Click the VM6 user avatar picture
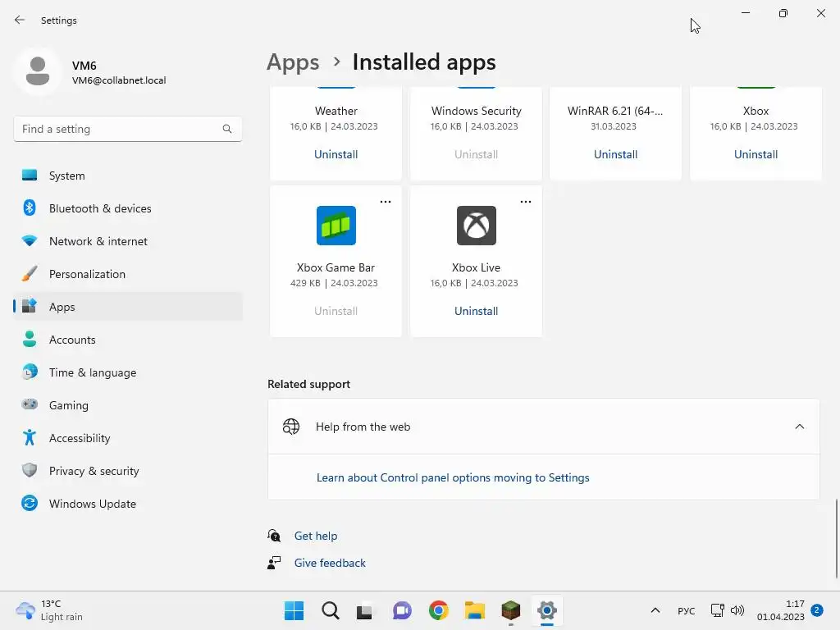The image size is (840, 630). click(x=38, y=71)
